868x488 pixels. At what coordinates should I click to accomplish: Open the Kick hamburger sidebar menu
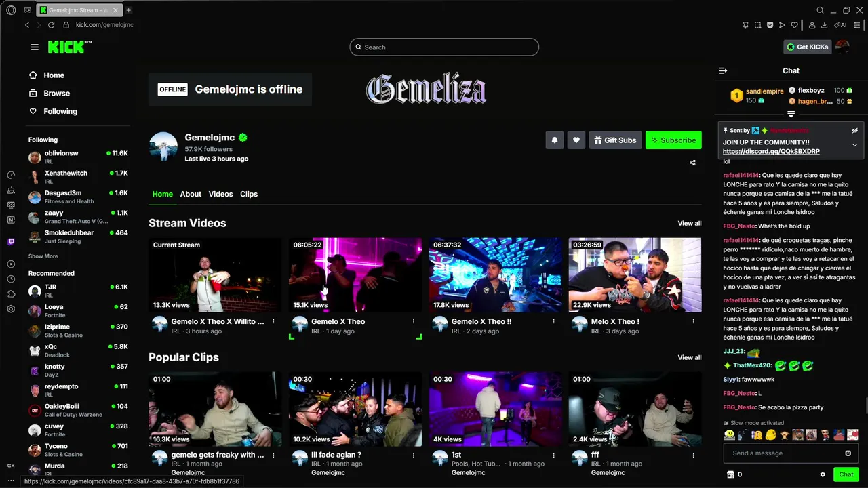coord(35,47)
